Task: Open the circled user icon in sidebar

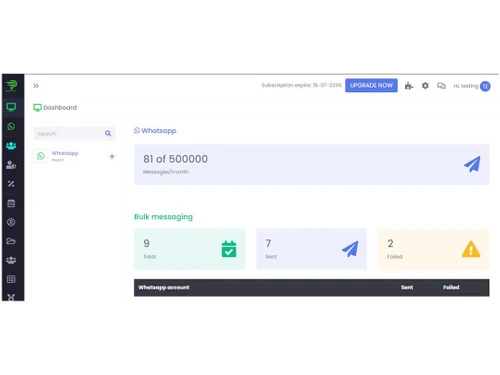Action: [x=11, y=222]
